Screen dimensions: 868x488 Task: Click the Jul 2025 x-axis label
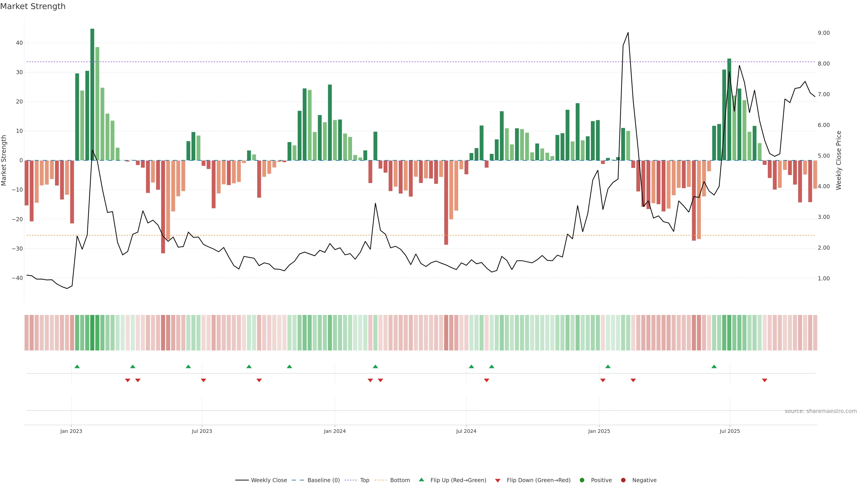click(x=729, y=431)
